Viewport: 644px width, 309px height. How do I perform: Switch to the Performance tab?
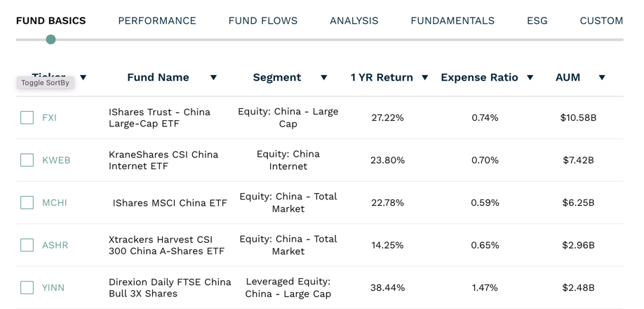click(157, 20)
